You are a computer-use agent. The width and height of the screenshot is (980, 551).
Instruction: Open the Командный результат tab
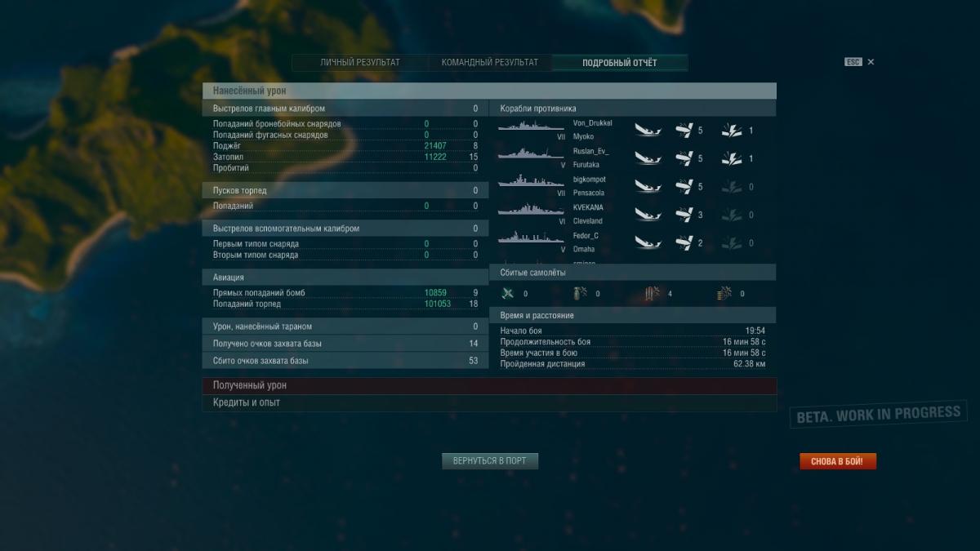(489, 63)
